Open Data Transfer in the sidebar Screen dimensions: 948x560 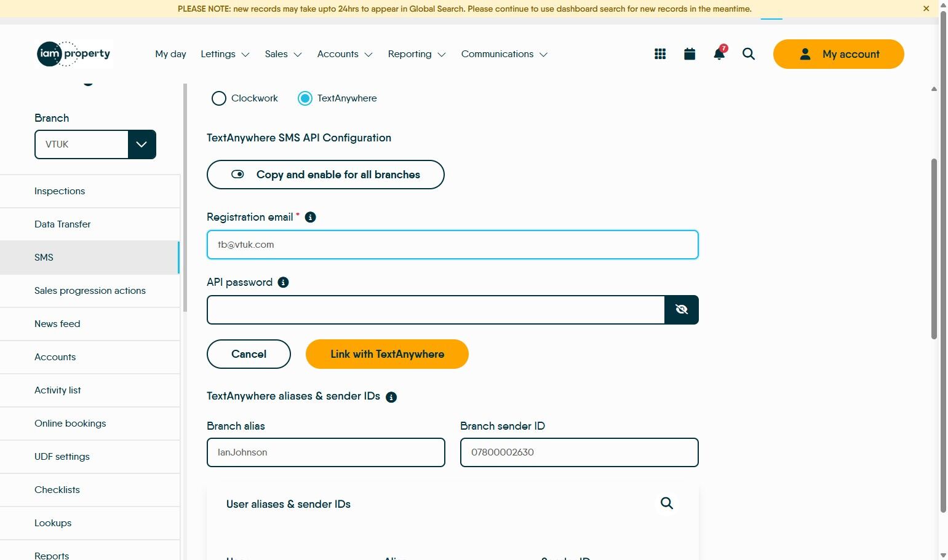tap(90, 224)
